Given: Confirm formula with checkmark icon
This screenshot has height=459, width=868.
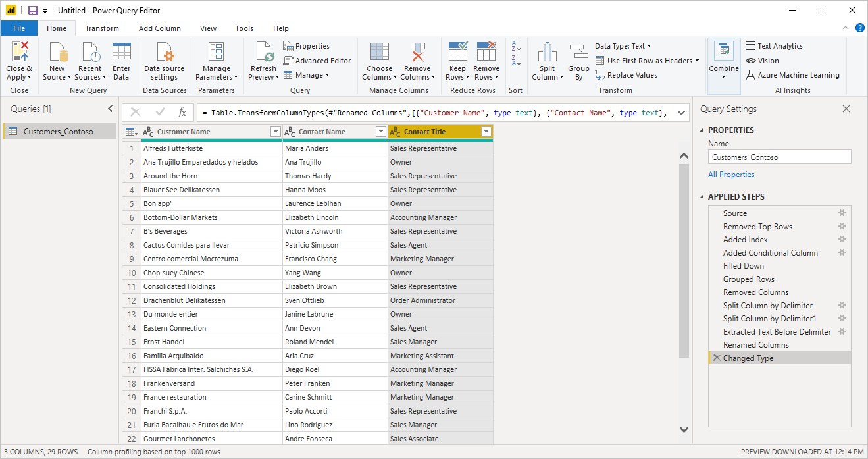Looking at the screenshot, I should point(160,113).
